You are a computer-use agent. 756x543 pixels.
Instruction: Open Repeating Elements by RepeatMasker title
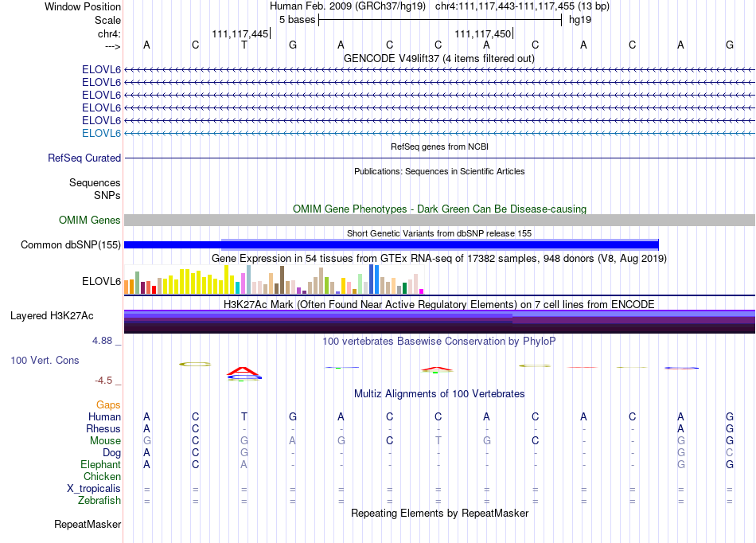click(439, 513)
